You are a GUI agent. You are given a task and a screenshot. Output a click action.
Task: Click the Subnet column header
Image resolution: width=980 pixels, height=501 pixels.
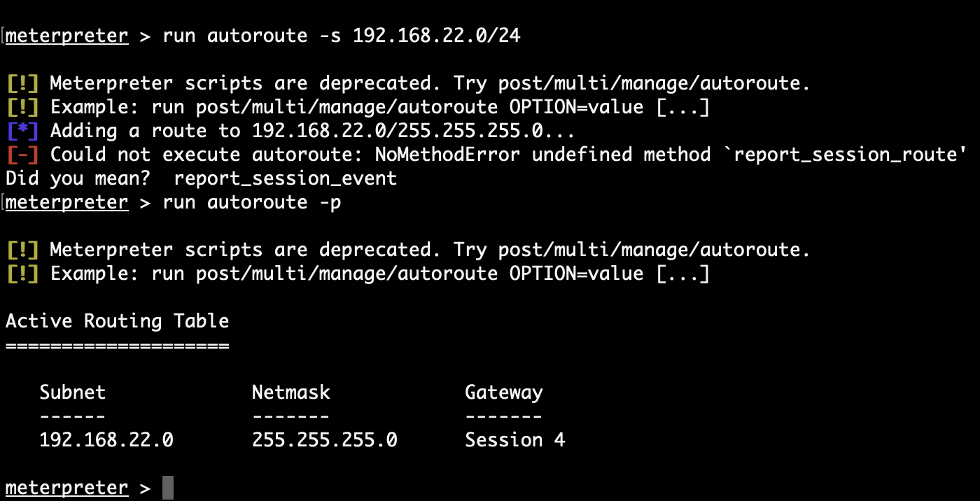click(x=72, y=393)
